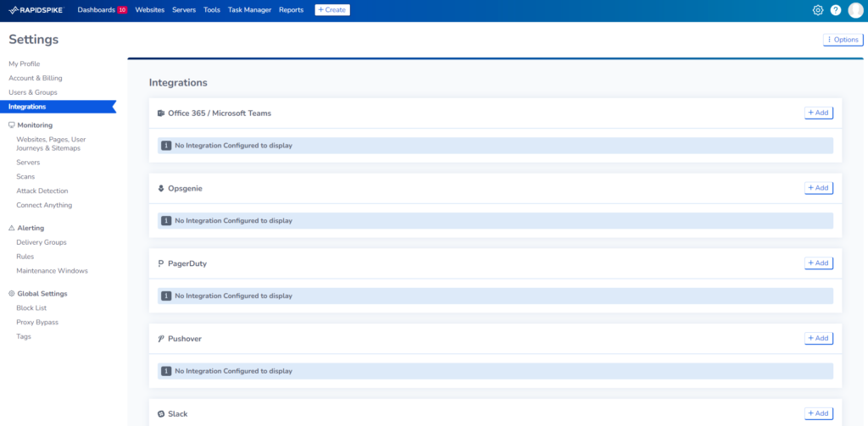Select Integrations in the sidebar

pos(58,107)
